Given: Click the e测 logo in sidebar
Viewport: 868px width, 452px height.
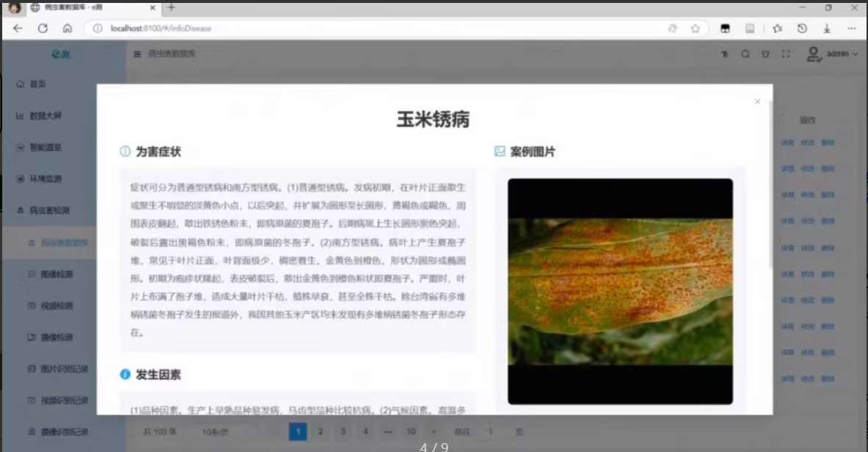Looking at the screenshot, I should [61, 54].
